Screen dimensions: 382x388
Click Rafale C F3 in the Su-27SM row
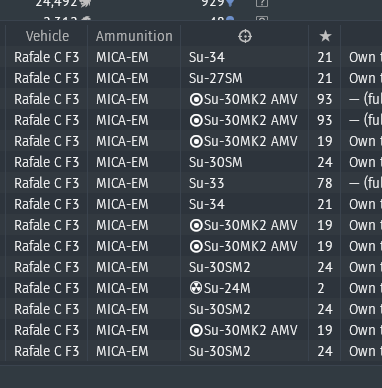click(x=47, y=78)
